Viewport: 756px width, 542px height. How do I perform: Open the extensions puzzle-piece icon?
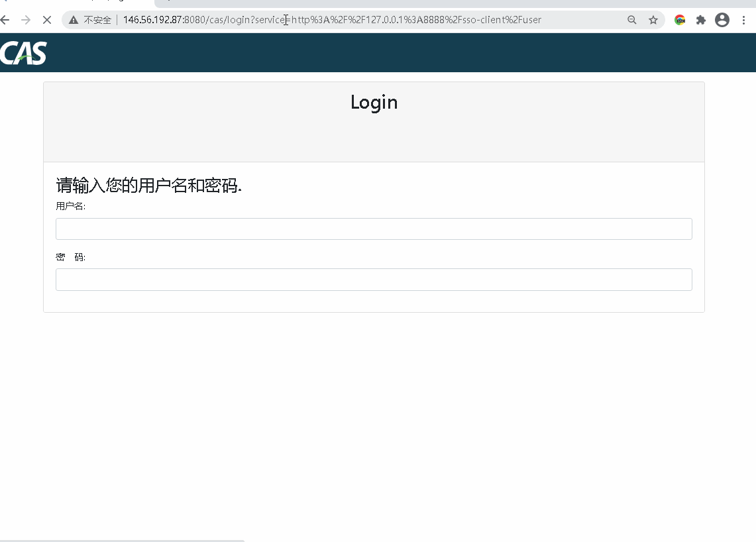[700, 20]
